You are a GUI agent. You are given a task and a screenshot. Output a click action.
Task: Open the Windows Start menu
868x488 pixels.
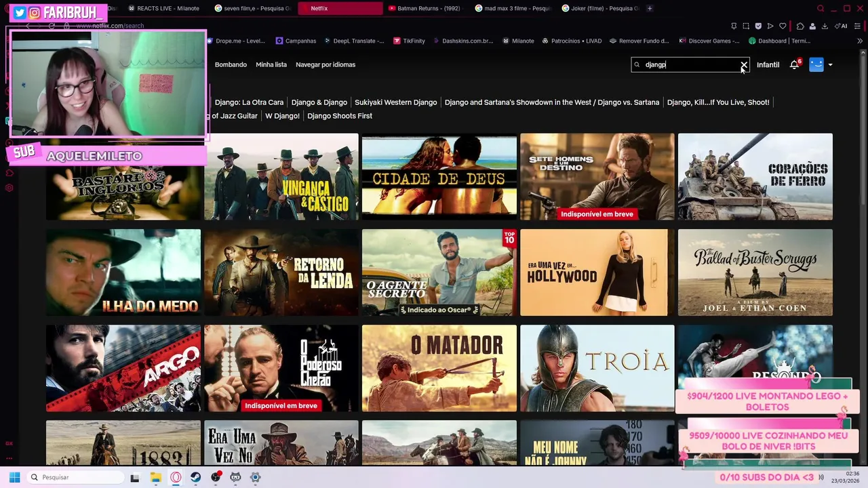[14, 477]
